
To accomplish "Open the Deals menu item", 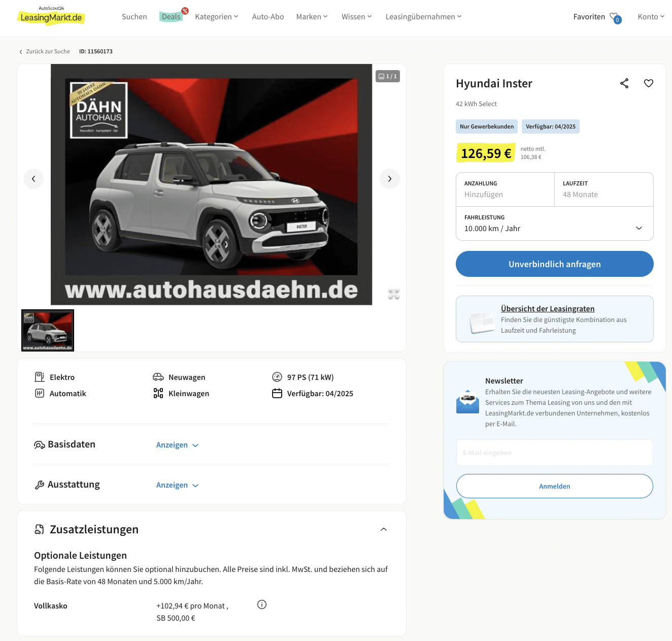I will pos(172,17).
